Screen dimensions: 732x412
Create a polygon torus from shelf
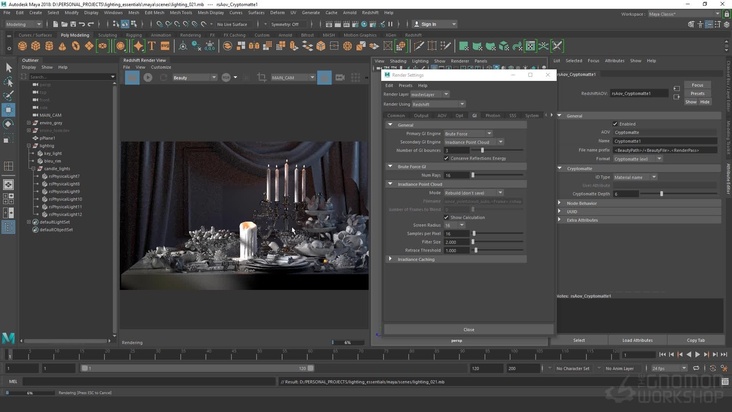(76, 46)
